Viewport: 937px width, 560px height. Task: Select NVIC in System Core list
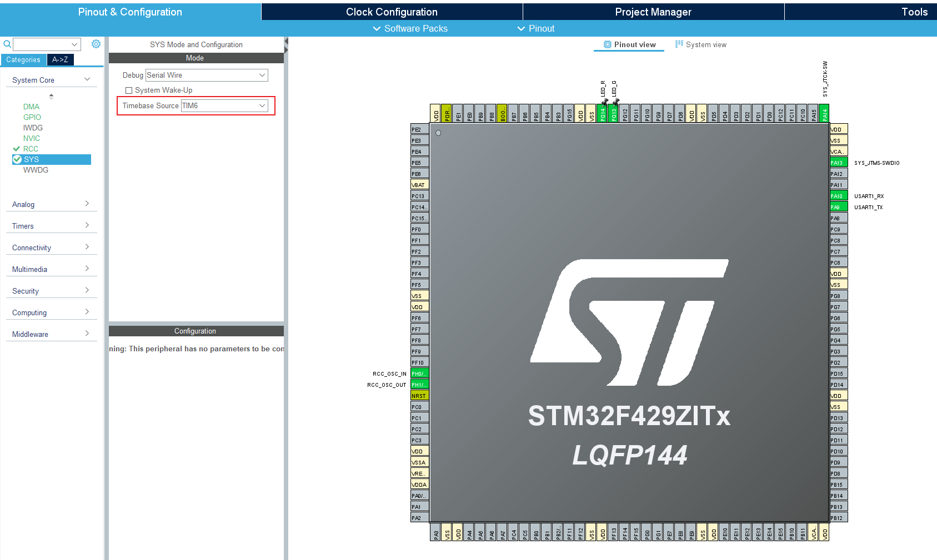32,138
